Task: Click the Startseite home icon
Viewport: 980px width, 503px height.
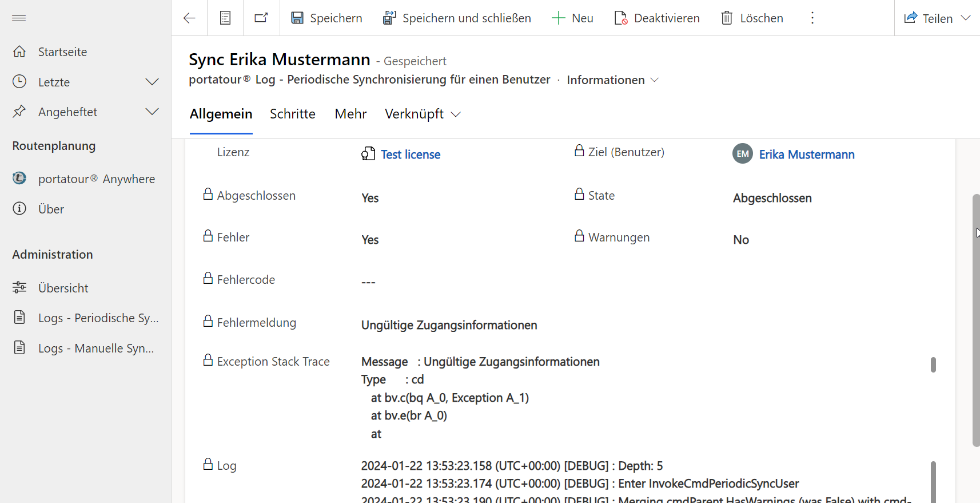Action: (x=19, y=52)
